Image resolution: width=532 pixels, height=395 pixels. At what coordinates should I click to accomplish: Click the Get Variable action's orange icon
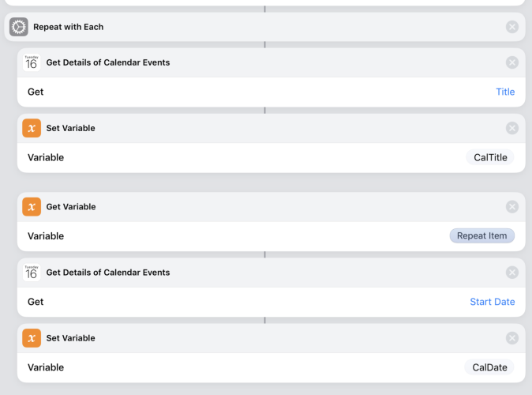(x=32, y=207)
